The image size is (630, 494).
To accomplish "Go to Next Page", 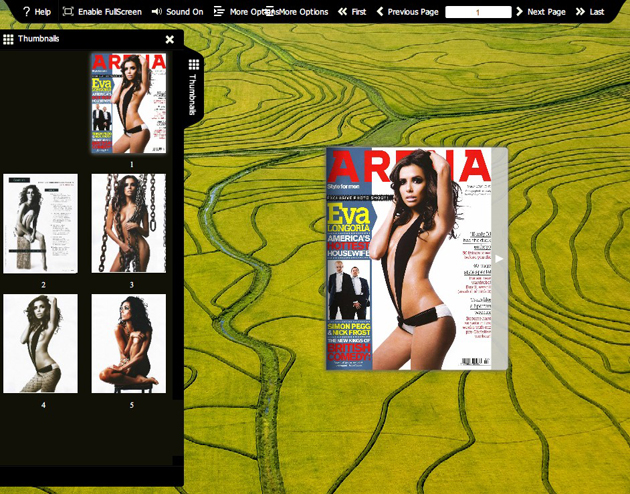I will pos(540,12).
